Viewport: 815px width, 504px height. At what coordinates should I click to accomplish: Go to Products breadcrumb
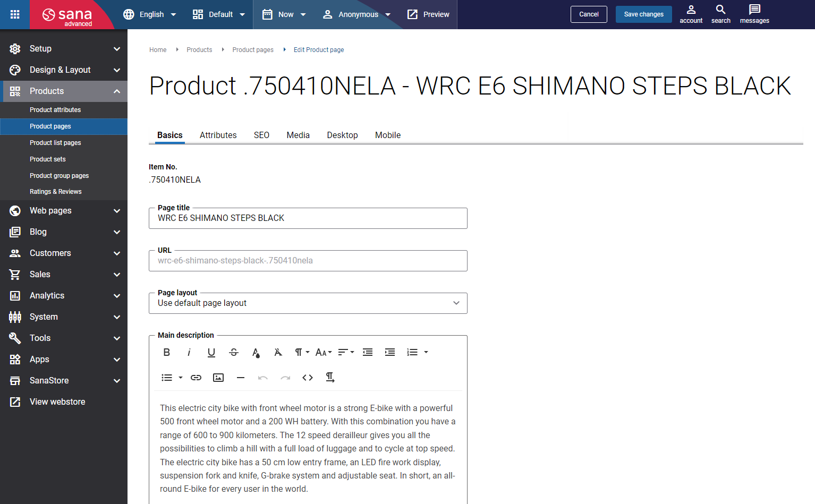click(199, 50)
